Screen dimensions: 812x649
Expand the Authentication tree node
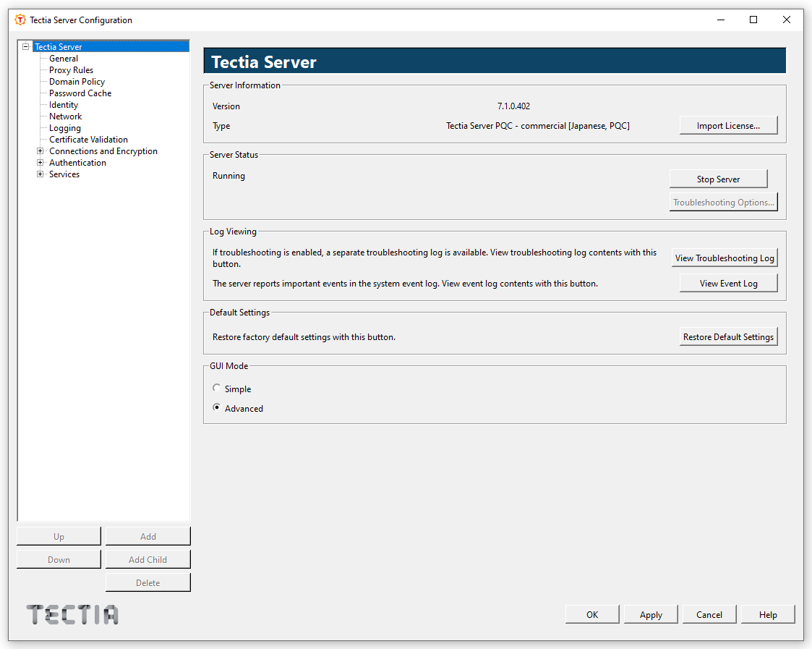coord(40,162)
